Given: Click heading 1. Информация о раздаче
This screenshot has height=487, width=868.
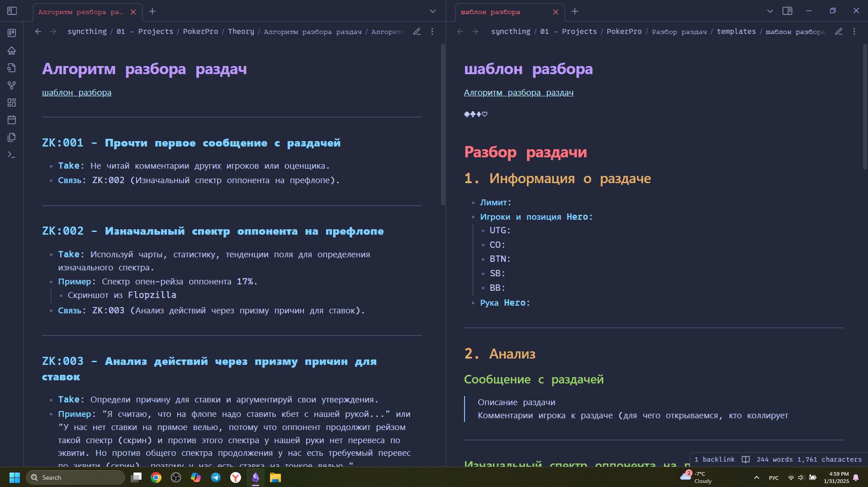Looking at the screenshot, I should click(557, 179).
